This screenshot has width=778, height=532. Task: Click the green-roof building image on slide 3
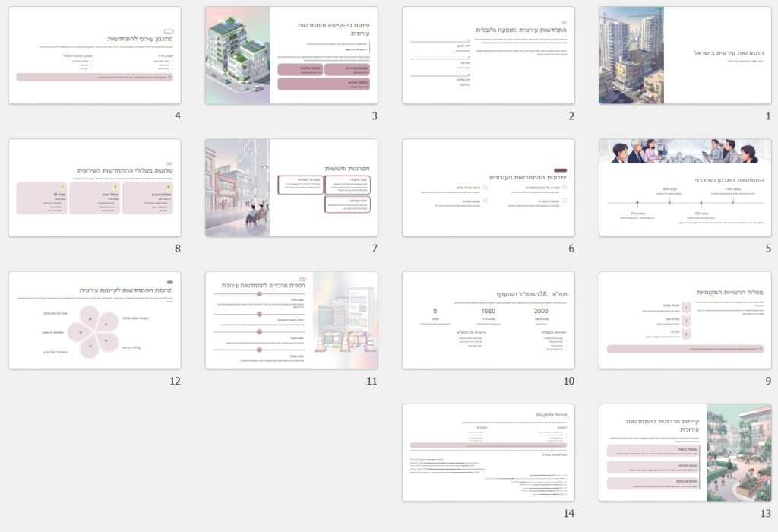(238, 55)
